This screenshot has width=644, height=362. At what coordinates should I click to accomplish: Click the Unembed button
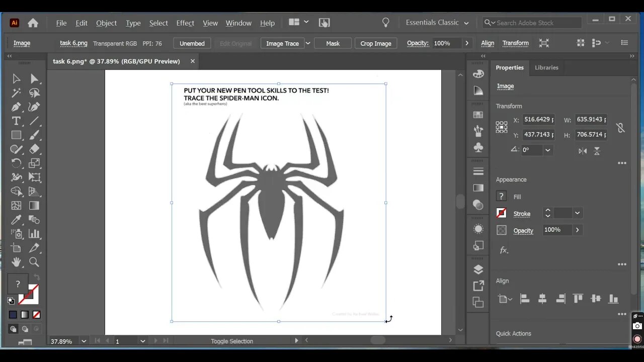tap(192, 43)
